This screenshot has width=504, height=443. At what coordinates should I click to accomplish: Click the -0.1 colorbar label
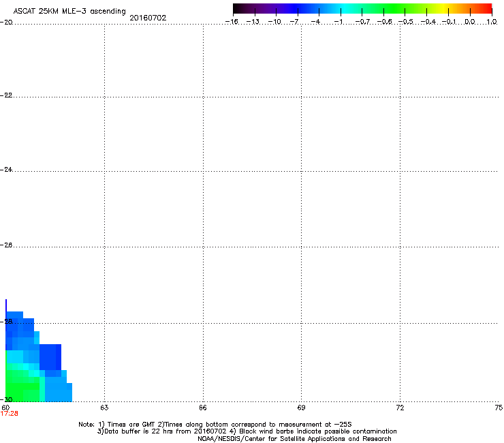tap(449, 22)
